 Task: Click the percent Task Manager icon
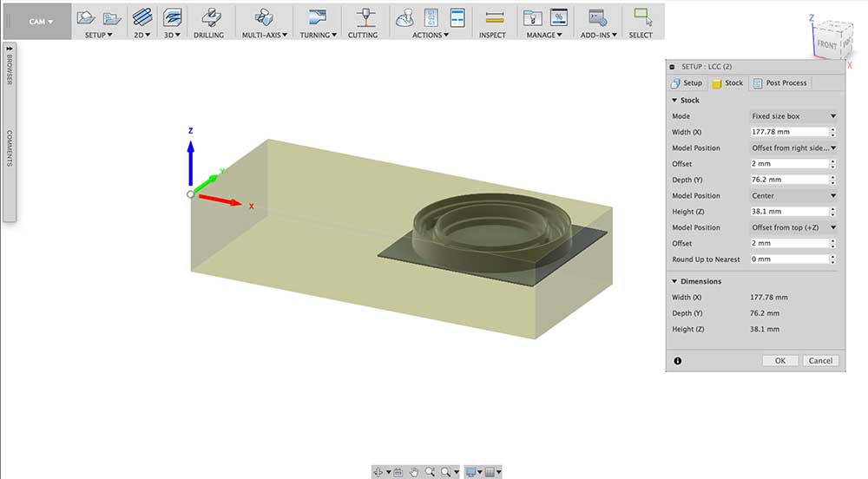[x=558, y=17]
